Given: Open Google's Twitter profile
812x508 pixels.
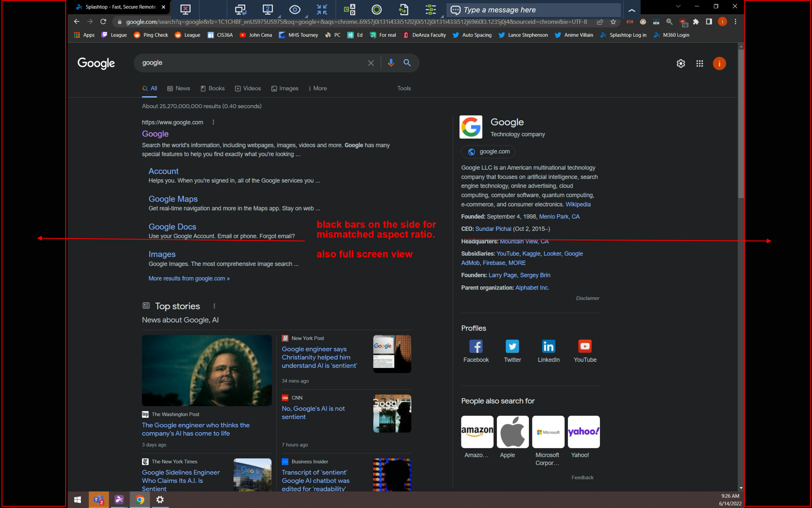Looking at the screenshot, I should [512, 351].
